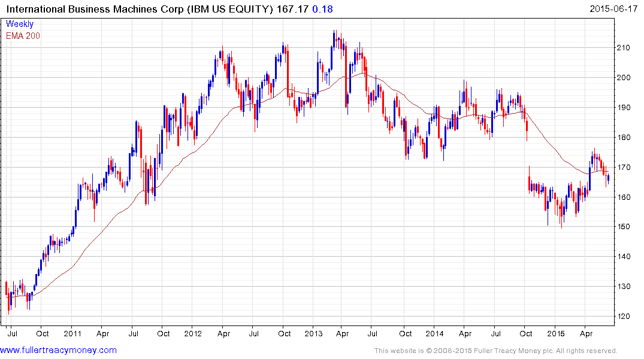
Task: Click the 2013 year label on time axis
Action: (313, 333)
